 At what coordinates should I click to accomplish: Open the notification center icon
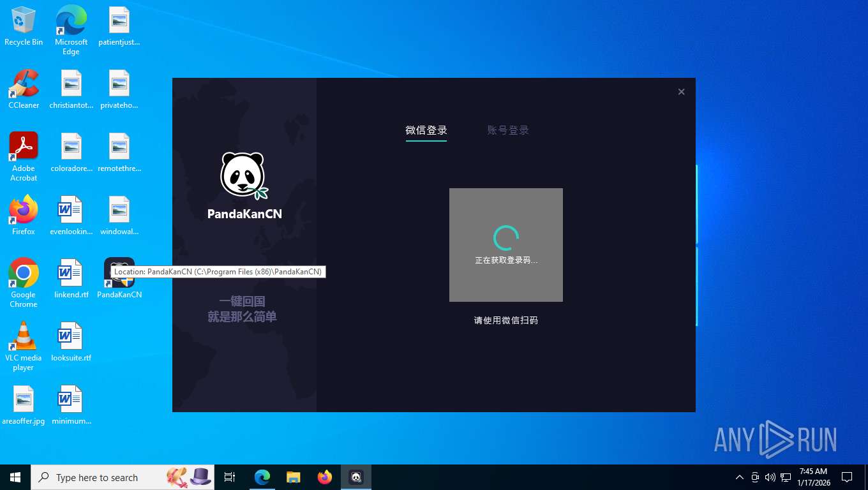(847, 477)
